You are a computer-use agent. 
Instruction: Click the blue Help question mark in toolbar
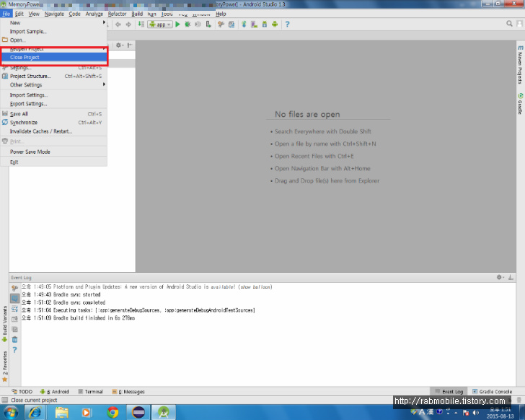tap(287, 24)
